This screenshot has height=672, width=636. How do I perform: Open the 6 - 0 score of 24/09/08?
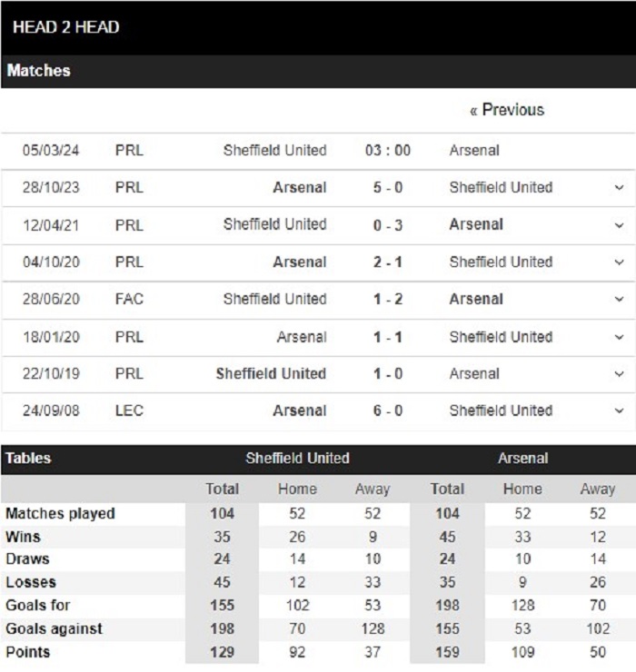(388, 410)
